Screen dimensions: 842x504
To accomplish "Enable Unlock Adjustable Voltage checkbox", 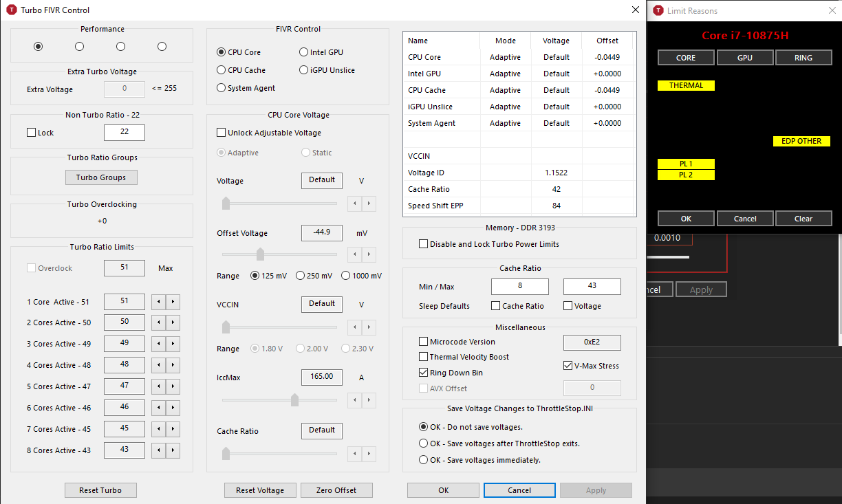I will [x=269, y=133].
